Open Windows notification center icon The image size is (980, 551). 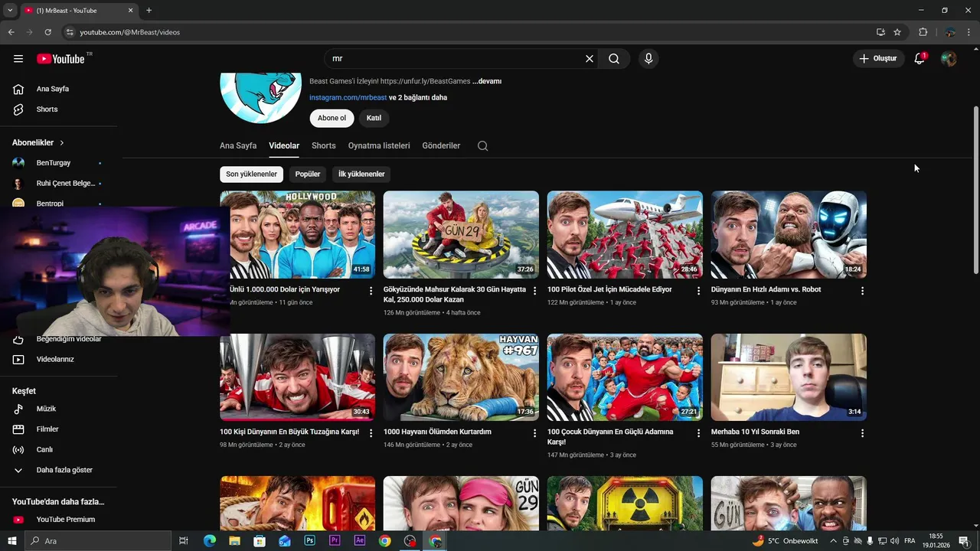pyautogui.click(x=964, y=541)
